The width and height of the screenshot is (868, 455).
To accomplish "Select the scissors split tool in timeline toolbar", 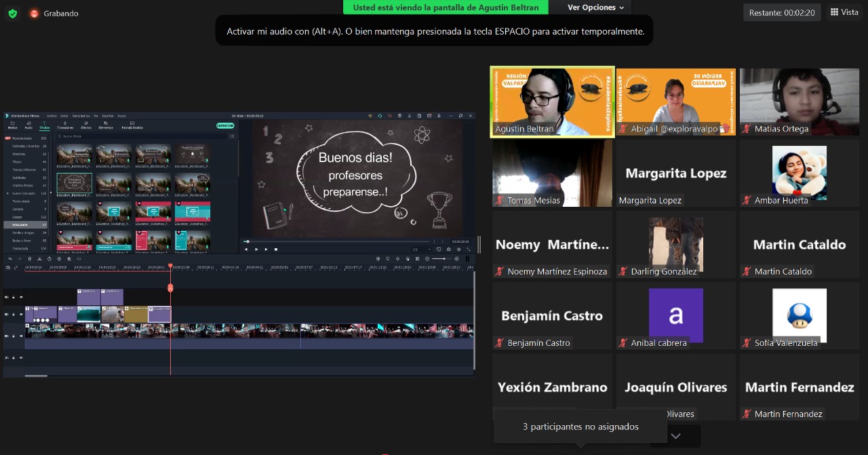I will click(40, 258).
